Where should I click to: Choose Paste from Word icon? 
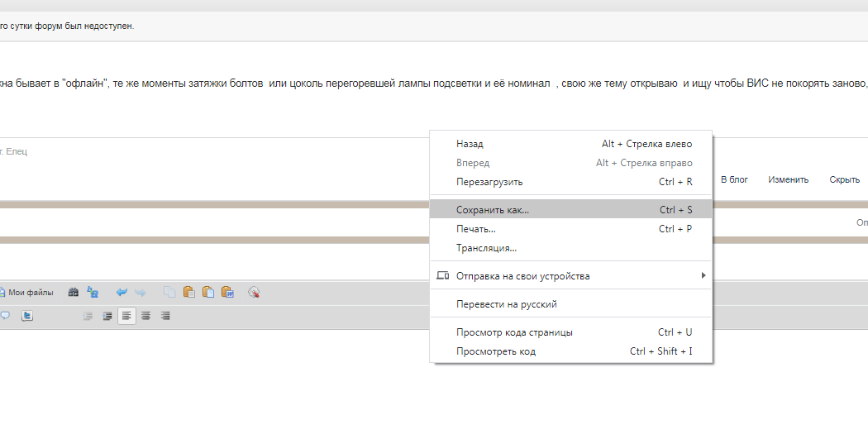click(227, 293)
